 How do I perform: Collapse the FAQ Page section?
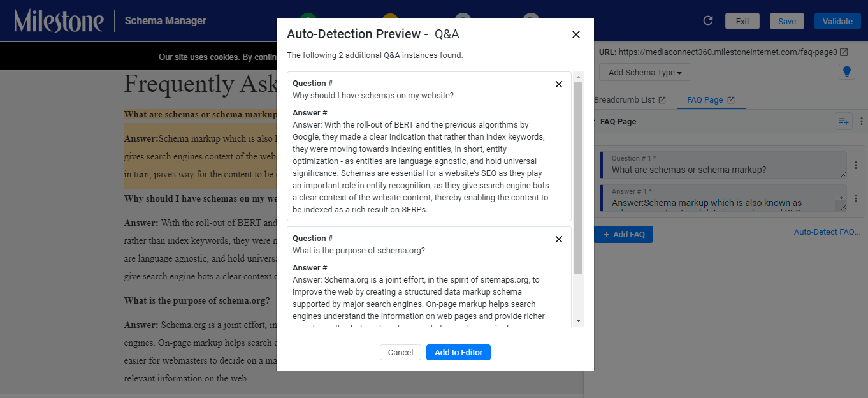coord(593,121)
